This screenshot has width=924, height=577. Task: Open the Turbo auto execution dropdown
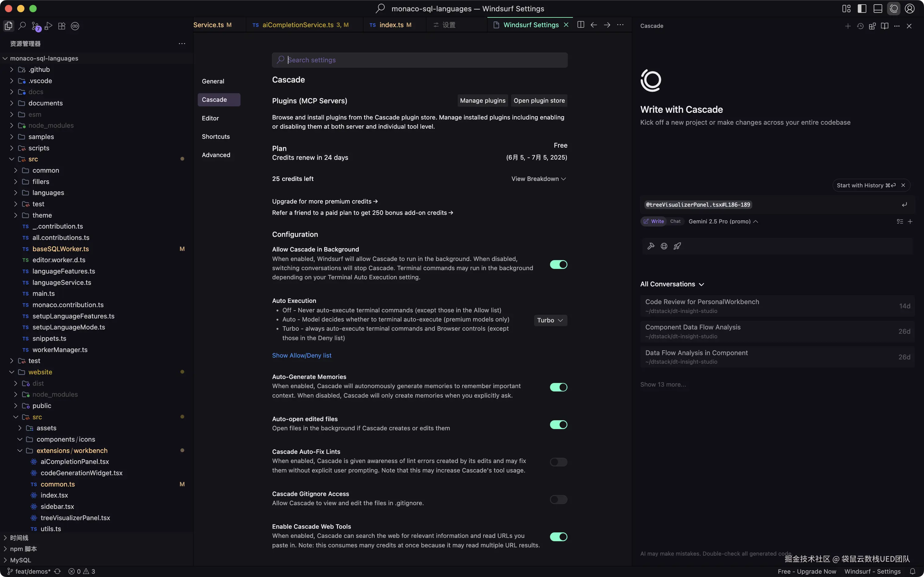pos(550,320)
